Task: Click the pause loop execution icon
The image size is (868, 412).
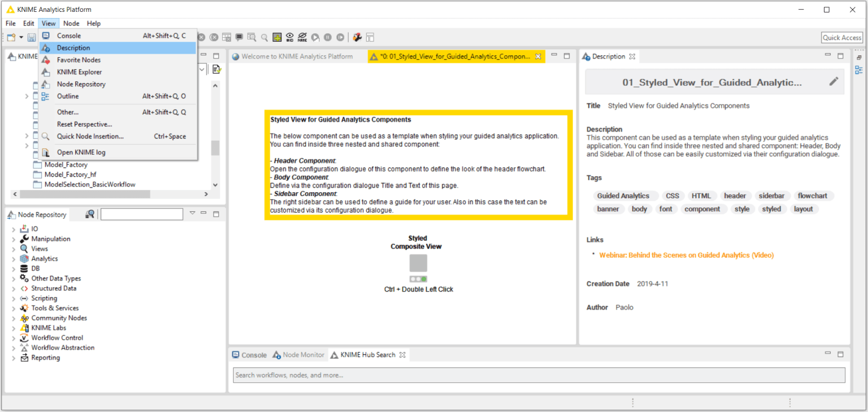Action: coord(328,37)
